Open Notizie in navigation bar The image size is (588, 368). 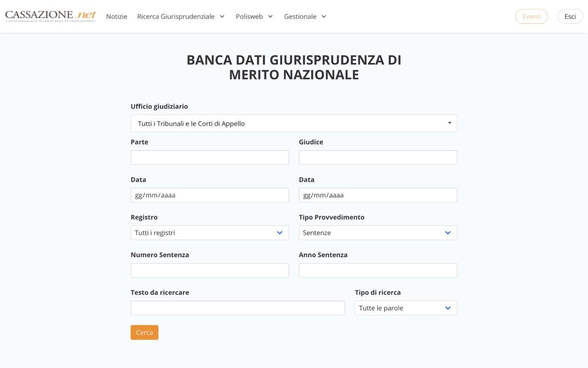point(117,17)
